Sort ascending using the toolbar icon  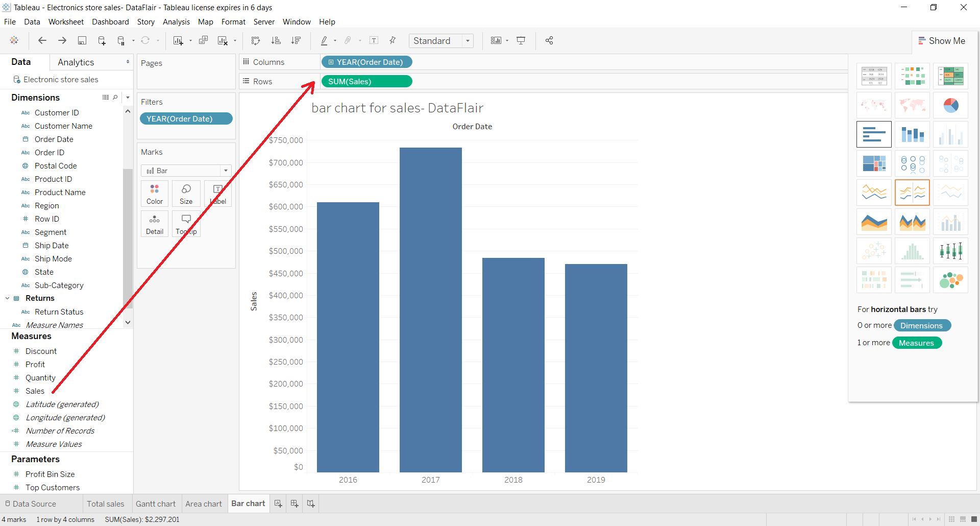(276, 41)
